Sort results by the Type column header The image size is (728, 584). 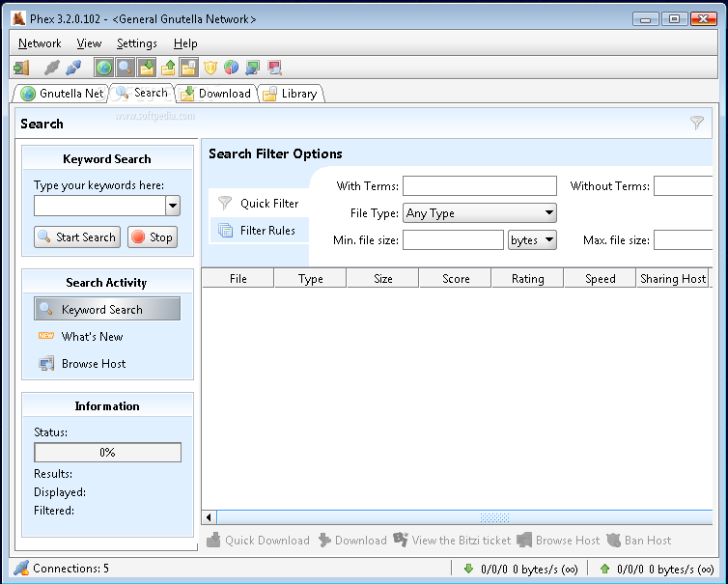click(x=311, y=279)
